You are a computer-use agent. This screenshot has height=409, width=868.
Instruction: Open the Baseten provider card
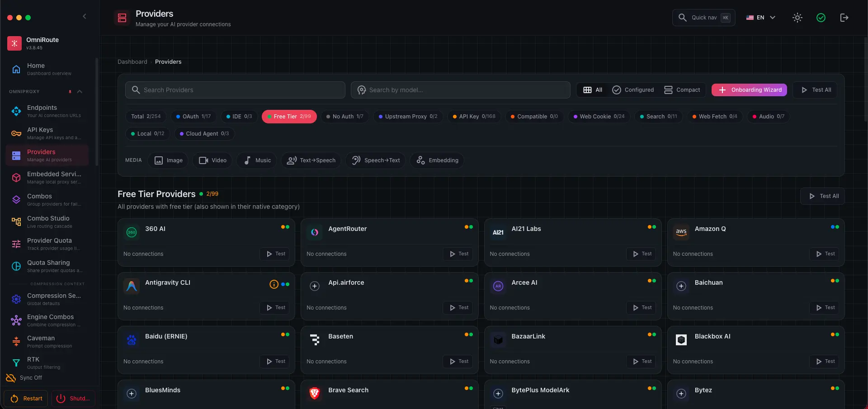point(389,350)
